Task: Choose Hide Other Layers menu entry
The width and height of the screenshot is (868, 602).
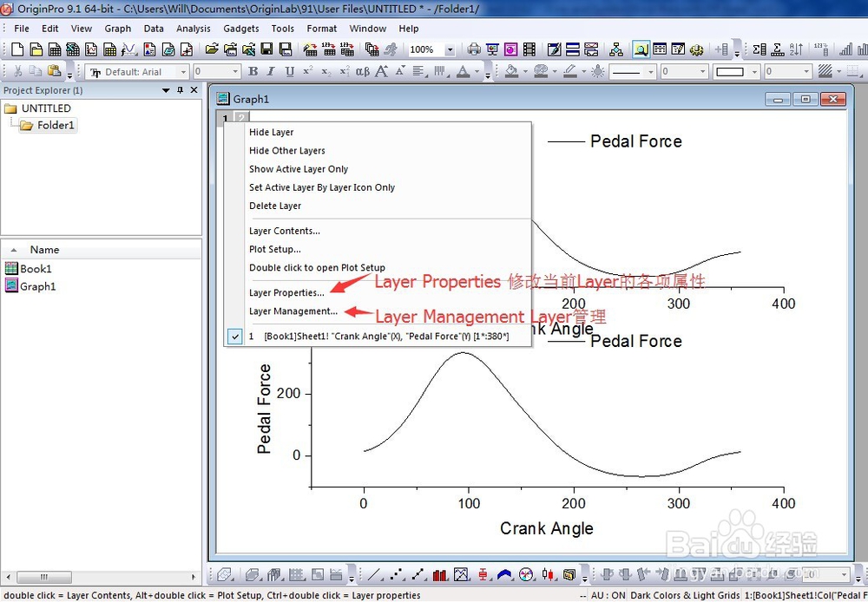Action: coord(286,150)
